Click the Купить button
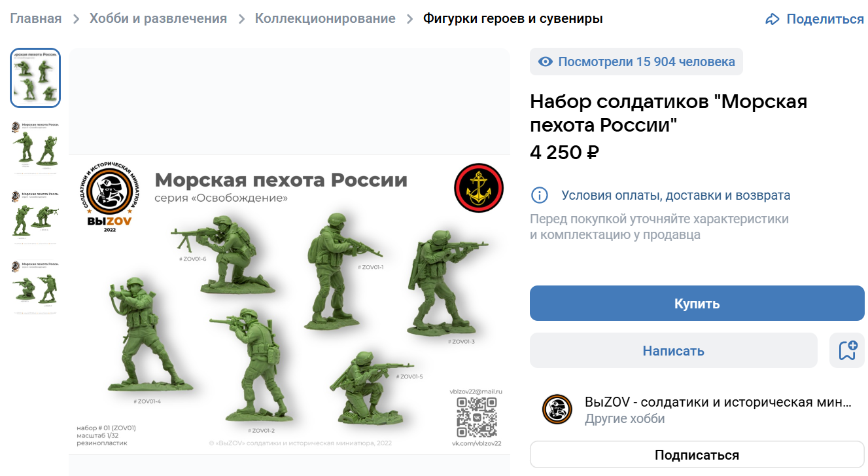Viewport: 868px width, 476px height. (x=697, y=303)
